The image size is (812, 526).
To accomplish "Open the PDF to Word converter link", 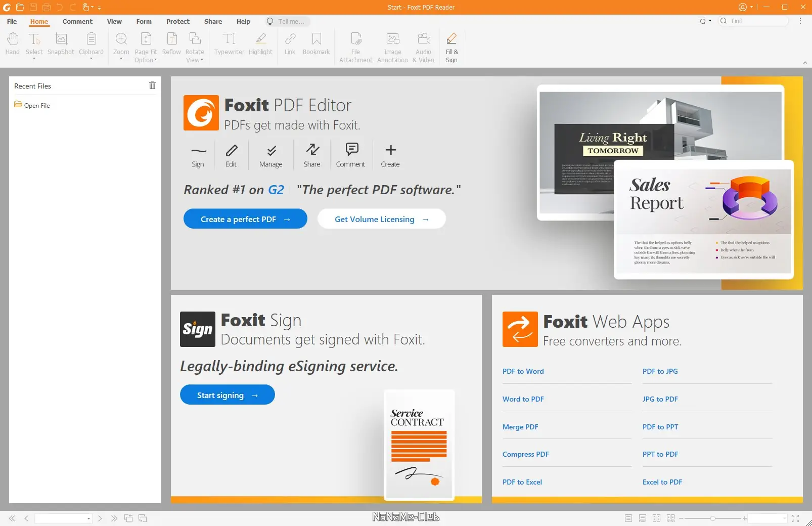I will click(x=523, y=371).
